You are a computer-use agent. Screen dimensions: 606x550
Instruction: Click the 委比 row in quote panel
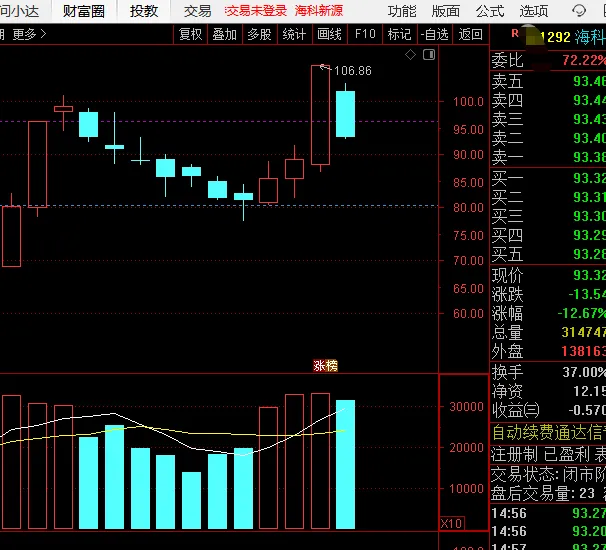[548, 60]
